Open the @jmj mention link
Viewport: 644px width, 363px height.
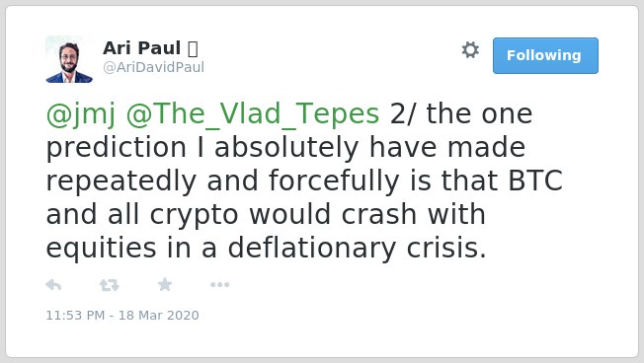[81, 114]
